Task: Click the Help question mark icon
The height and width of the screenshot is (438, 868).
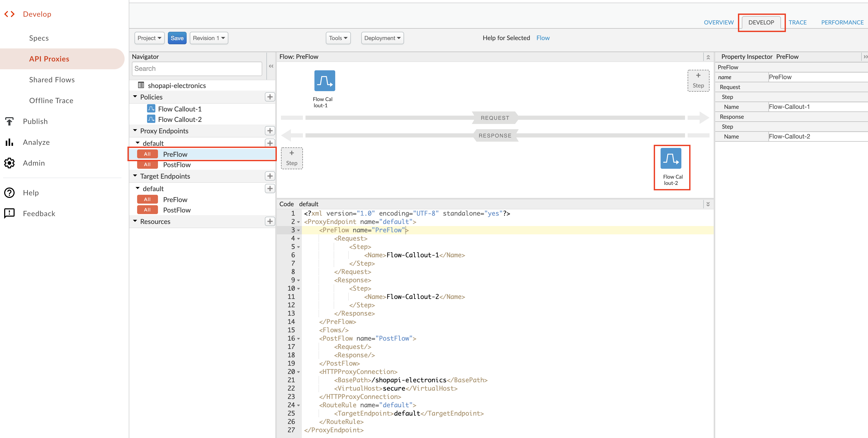Action: [9, 193]
